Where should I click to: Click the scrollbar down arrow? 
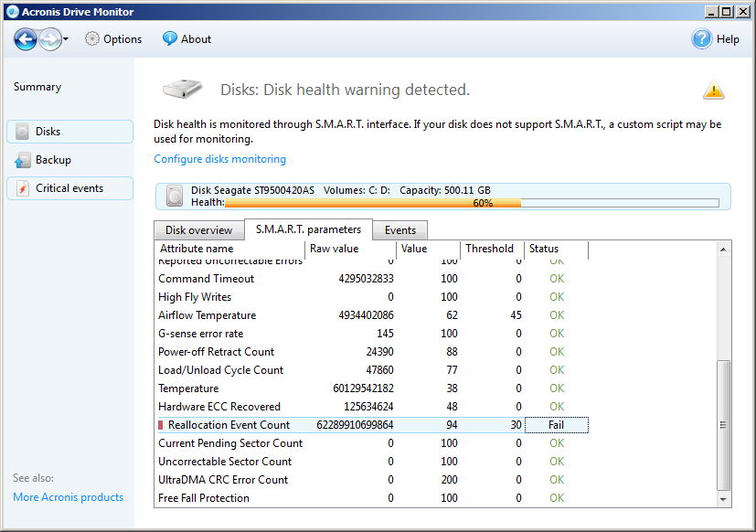tap(723, 499)
